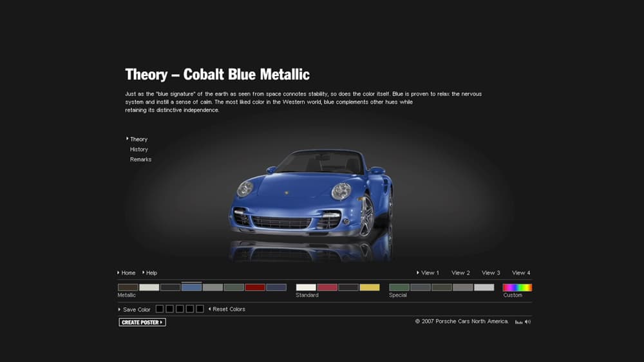Pick the cobalt blue Metallic swatch
This screenshot has height=362, width=644.
click(192, 287)
